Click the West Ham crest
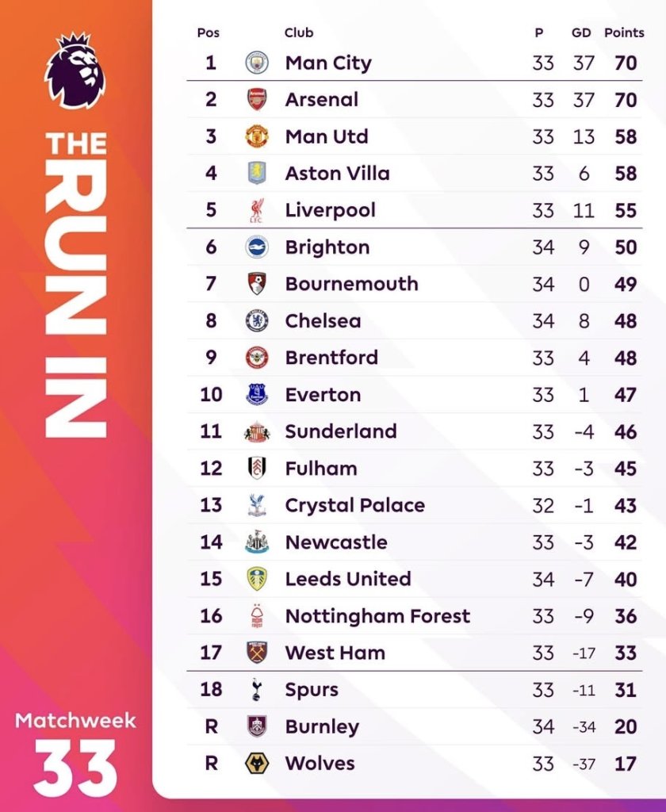The image size is (666, 812). (x=256, y=653)
